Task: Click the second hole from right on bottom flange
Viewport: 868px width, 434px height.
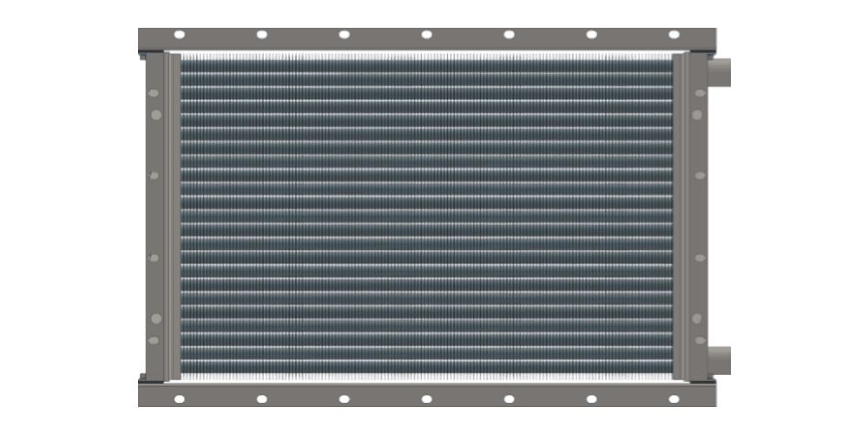Action: (x=591, y=398)
